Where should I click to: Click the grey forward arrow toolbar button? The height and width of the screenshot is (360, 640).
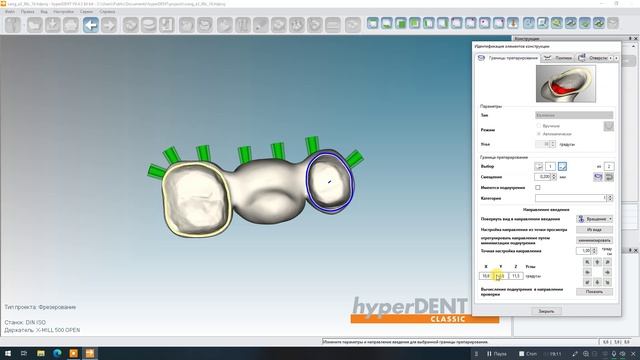[109, 25]
